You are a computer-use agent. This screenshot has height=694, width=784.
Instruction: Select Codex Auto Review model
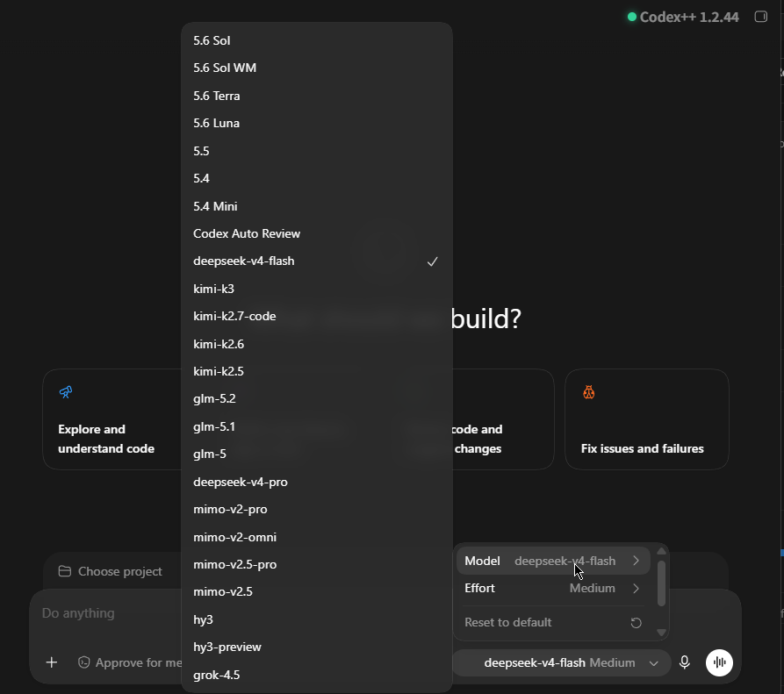317,234
